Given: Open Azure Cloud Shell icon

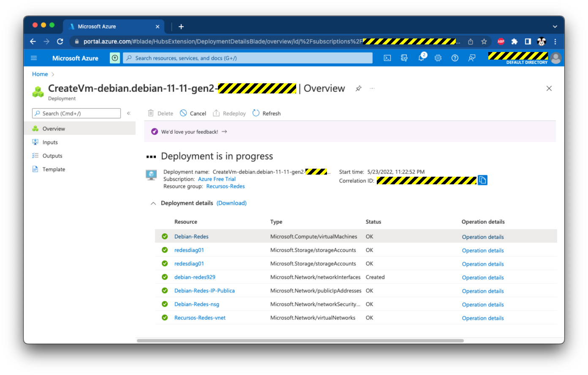Looking at the screenshot, I should coord(387,58).
